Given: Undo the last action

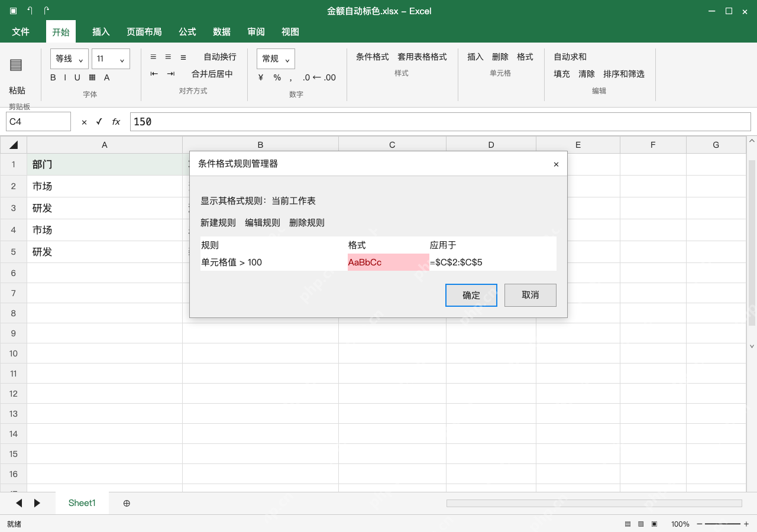Looking at the screenshot, I should tap(30, 11).
